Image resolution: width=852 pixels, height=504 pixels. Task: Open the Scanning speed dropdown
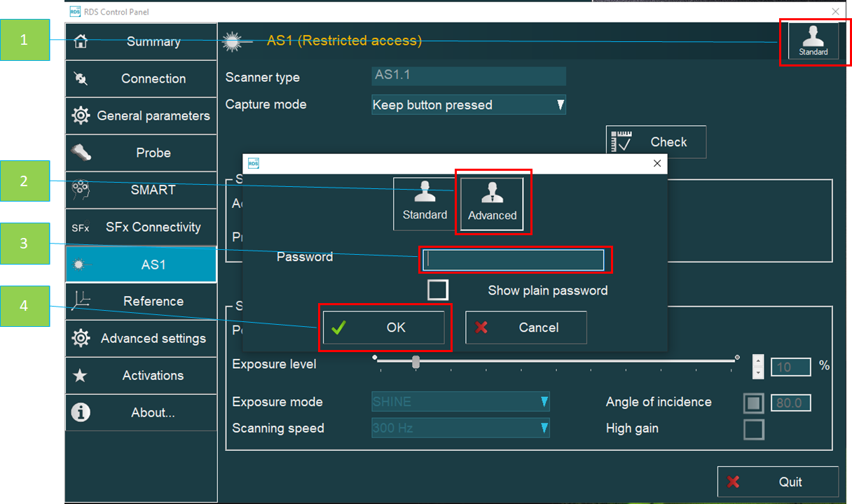[544, 428]
